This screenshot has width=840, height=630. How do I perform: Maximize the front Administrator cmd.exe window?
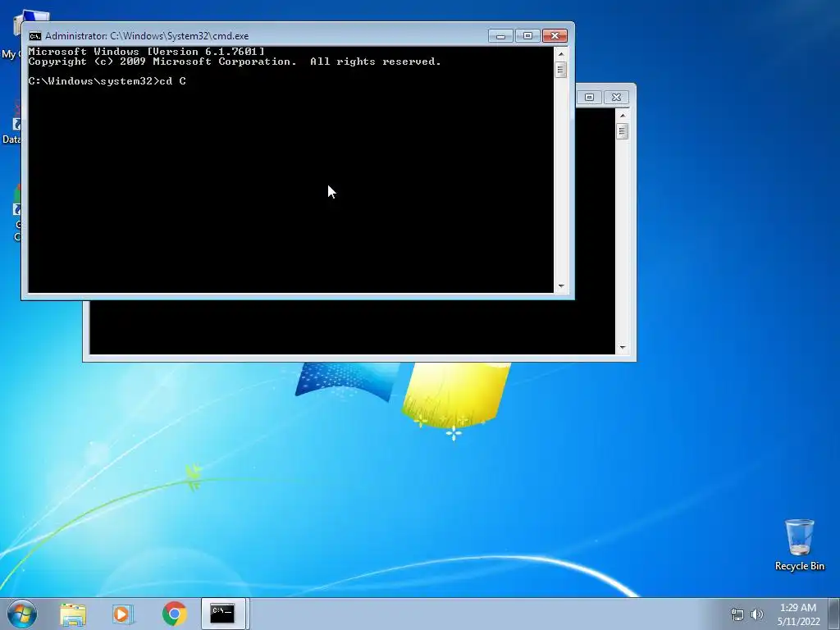coord(527,36)
